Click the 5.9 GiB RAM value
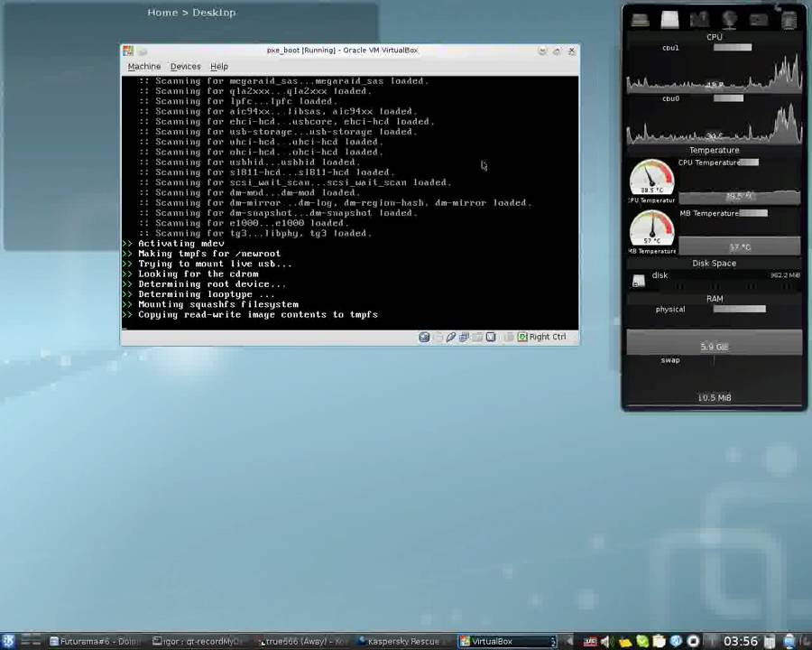The image size is (812, 650). [x=715, y=347]
